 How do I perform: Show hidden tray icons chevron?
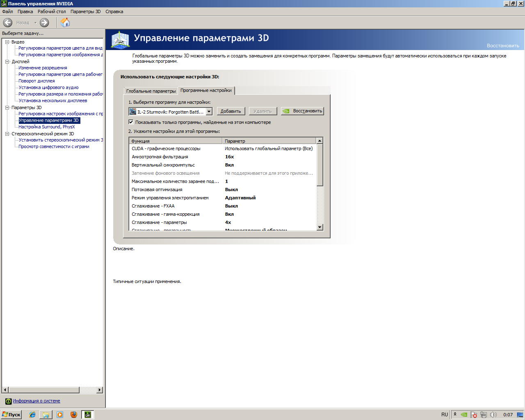(x=455, y=415)
